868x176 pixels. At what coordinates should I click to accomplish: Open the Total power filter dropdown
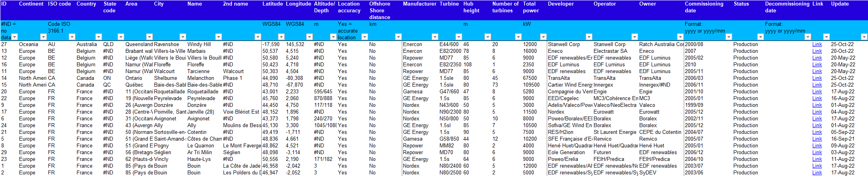coord(543,37)
